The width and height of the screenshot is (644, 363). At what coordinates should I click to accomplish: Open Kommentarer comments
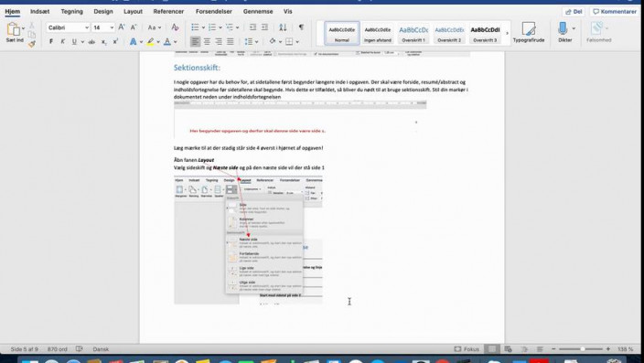click(x=615, y=12)
